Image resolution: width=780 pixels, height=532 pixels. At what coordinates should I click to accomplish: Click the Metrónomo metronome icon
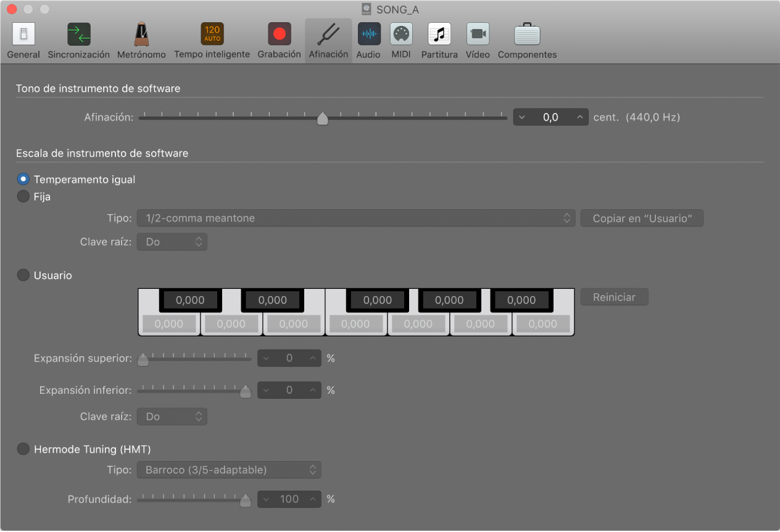click(x=142, y=35)
